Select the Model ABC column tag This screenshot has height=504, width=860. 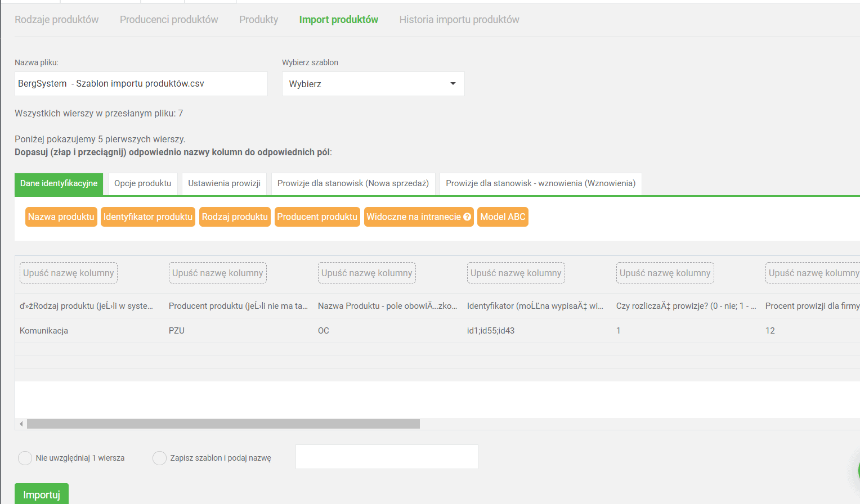tap(503, 217)
